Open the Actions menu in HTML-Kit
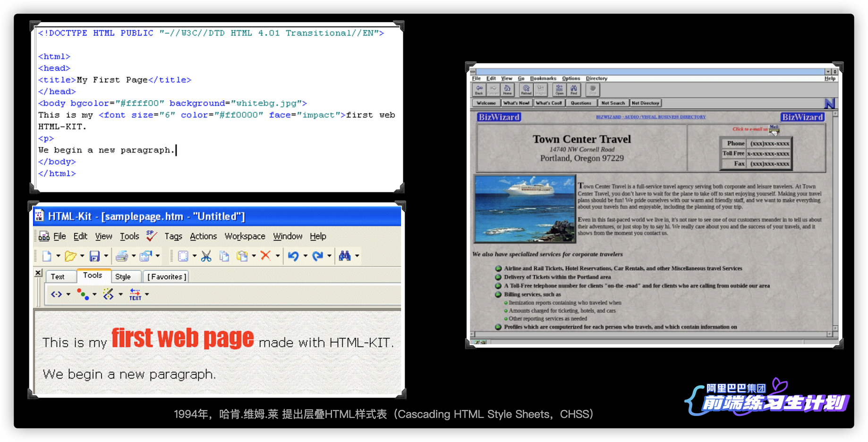Screen dimensions: 868x442 (x=203, y=236)
